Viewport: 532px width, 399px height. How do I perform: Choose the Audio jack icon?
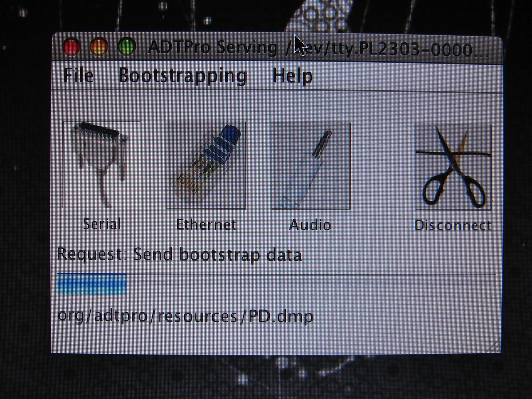(311, 166)
